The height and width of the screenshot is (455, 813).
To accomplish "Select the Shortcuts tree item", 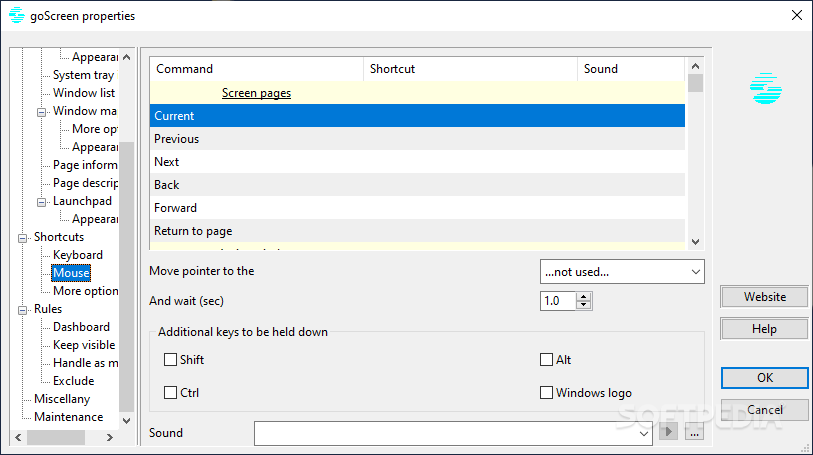I will coord(59,237).
